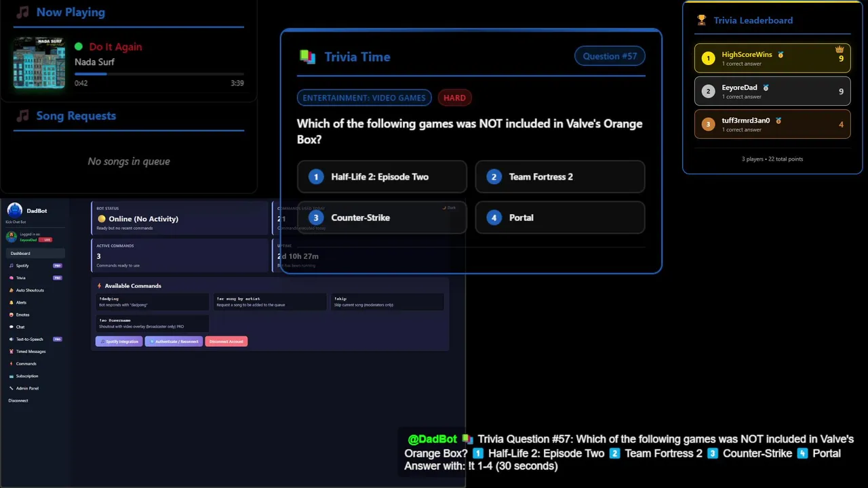
Task: Select answer 1 Half-Life 2: Episode Two
Action: 382,177
